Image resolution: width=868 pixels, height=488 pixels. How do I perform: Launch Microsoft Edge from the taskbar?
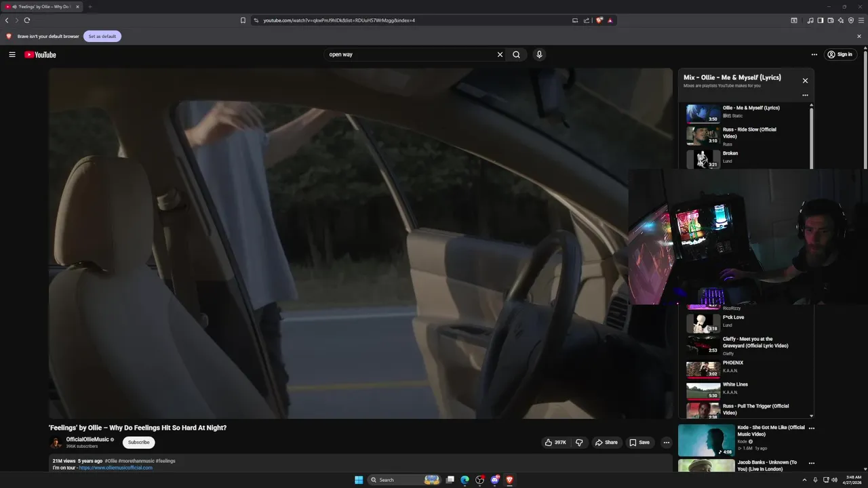click(465, 480)
